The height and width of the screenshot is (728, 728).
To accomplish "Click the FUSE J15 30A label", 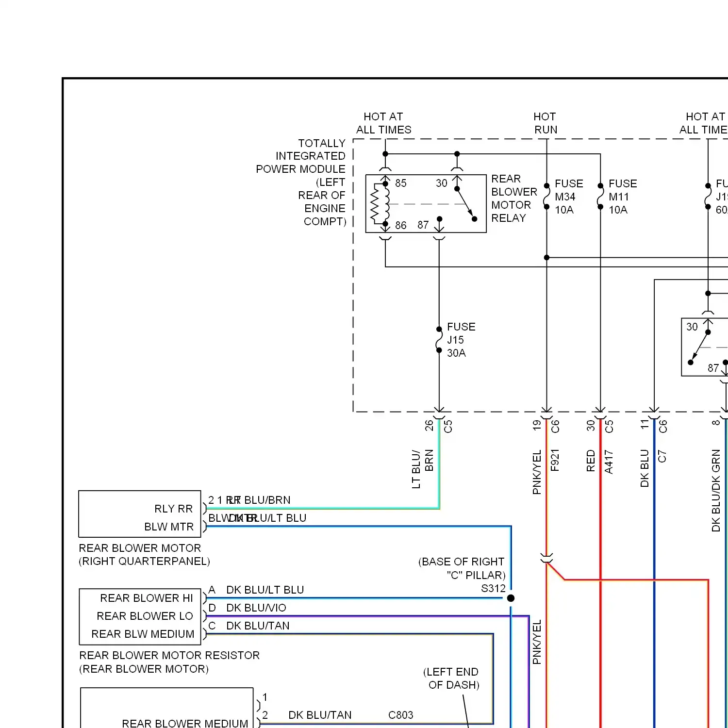I will (461, 340).
